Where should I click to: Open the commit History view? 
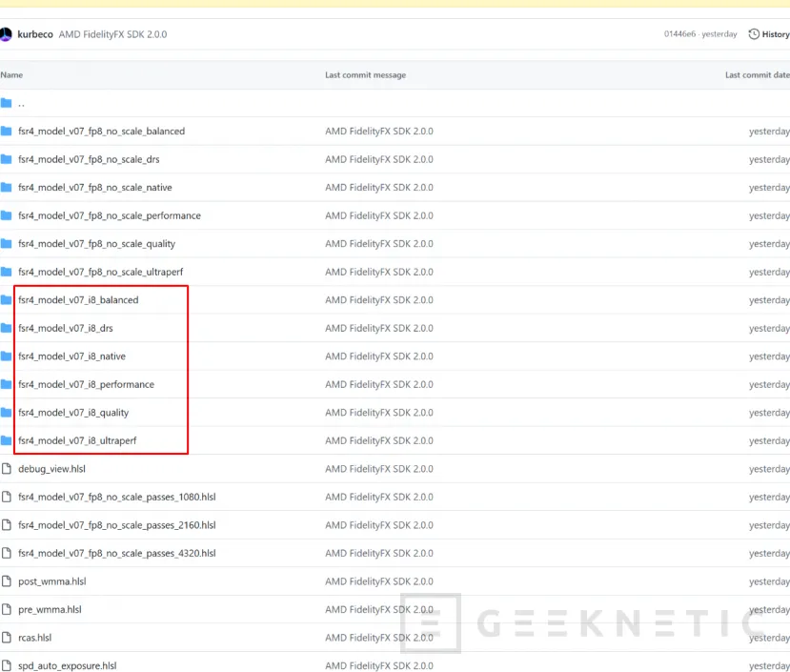769,34
